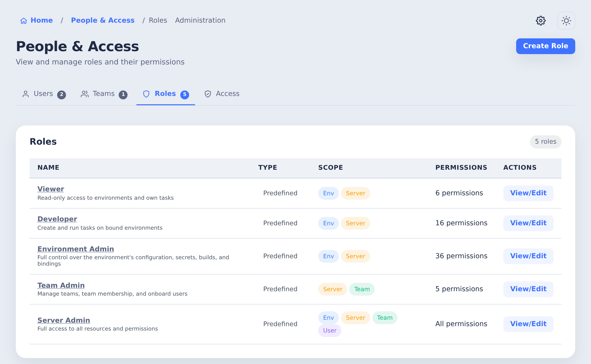Click 'Create and run tasks' description
This screenshot has height=364, width=591.
tap(100, 228)
